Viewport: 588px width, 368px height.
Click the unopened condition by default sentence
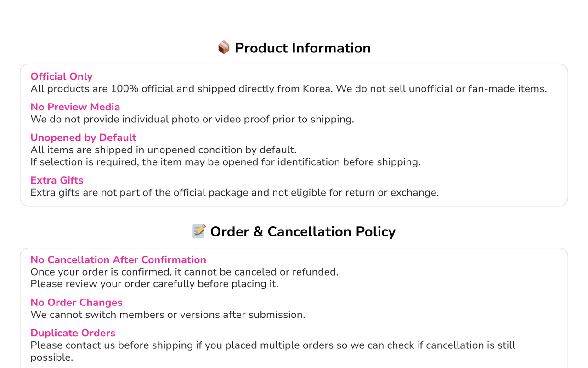pyautogui.click(x=164, y=150)
